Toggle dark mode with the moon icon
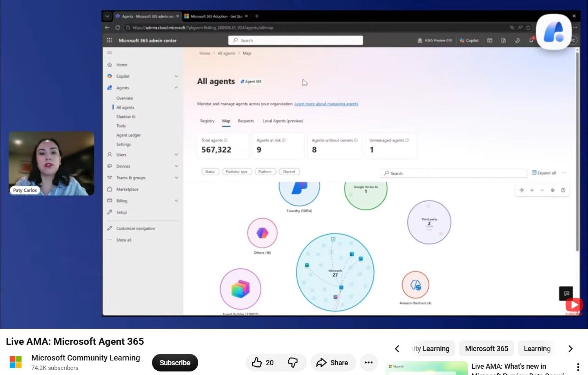Image resolution: width=588 pixels, height=375 pixels. pos(517,40)
